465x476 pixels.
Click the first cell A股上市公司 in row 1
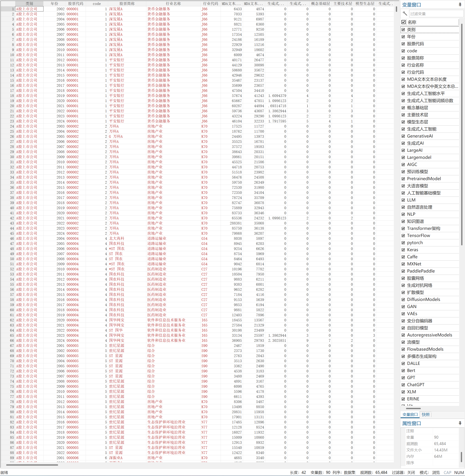pyautogui.click(x=29, y=9)
